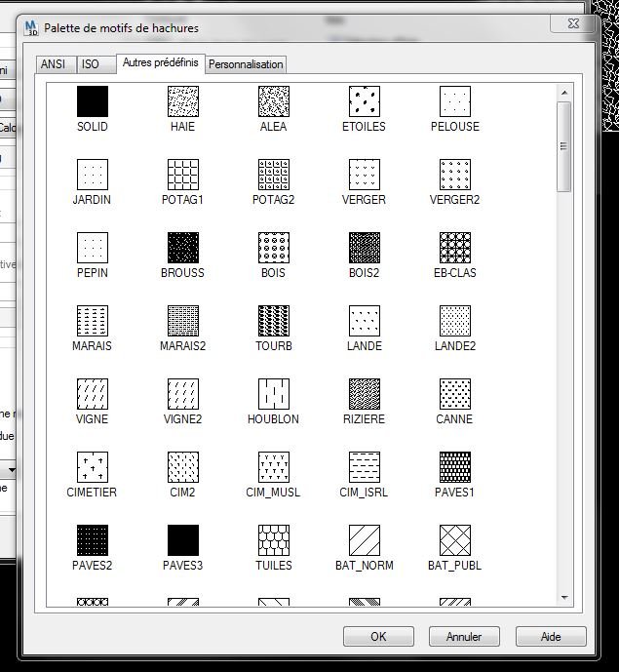Click the scrollbar down arrow

click(564, 598)
